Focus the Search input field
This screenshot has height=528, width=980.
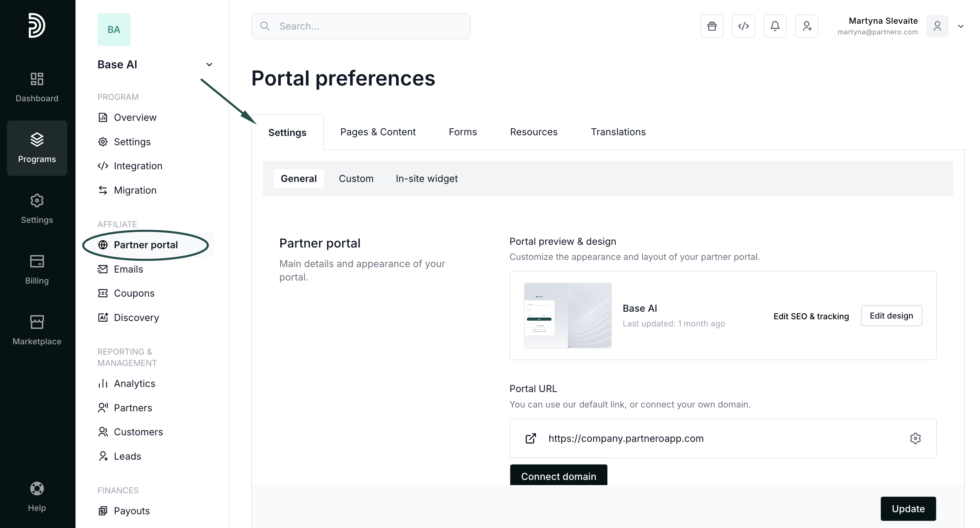(361, 26)
